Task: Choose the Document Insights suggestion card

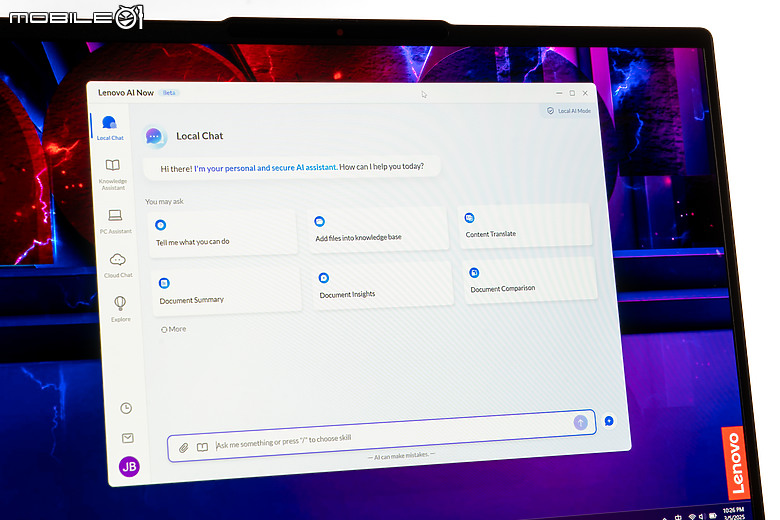Action: (383, 285)
